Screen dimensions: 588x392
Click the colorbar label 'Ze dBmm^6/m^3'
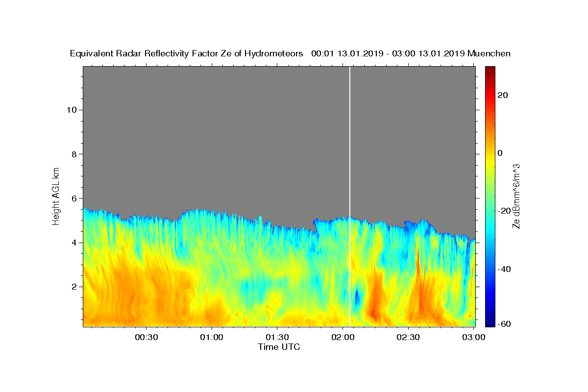(516, 196)
